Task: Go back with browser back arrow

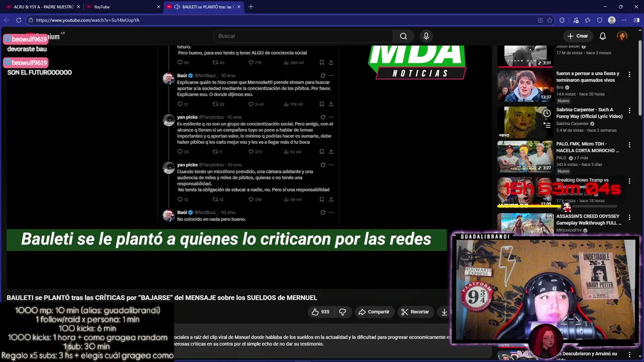Action: click(6, 20)
